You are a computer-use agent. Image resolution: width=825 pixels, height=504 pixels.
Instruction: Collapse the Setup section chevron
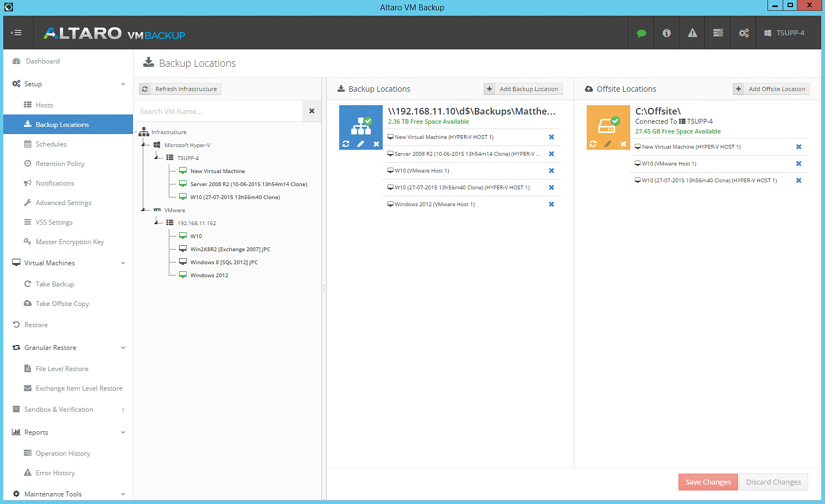[x=123, y=84]
